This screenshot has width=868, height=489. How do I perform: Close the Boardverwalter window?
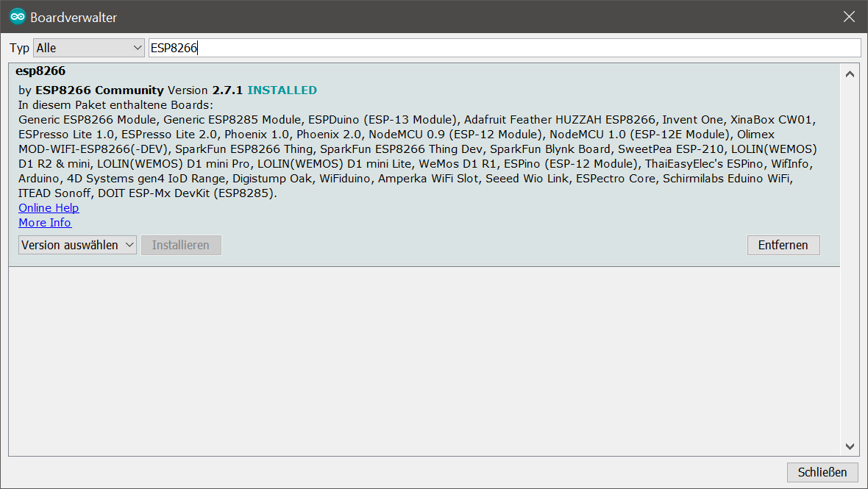[x=849, y=17]
